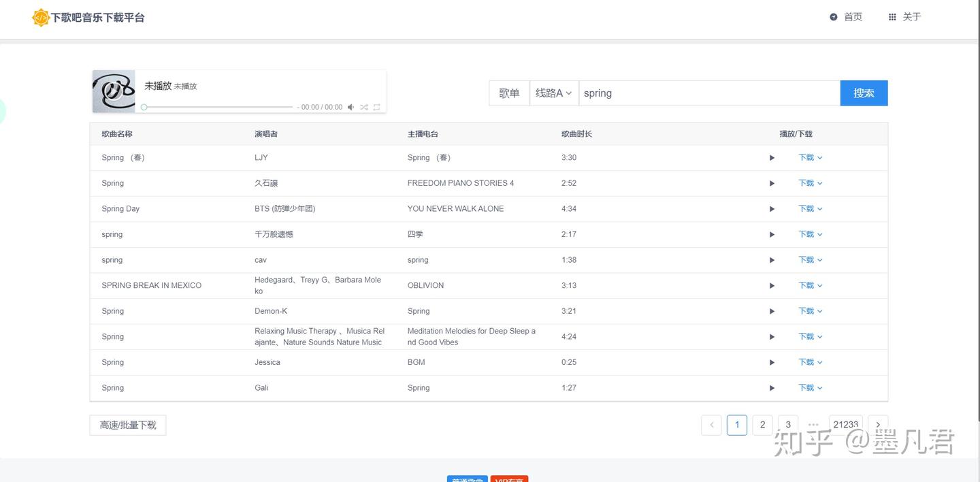Click the playback progress bar
The height and width of the screenshot is (482, 980).
click(x=218, y=107)
